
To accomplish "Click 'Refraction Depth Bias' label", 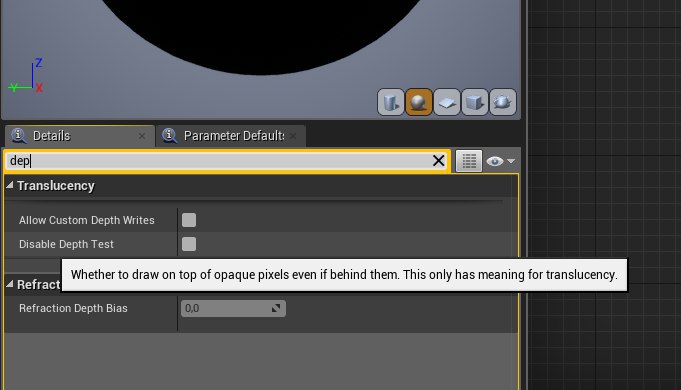I will (73, 308).
